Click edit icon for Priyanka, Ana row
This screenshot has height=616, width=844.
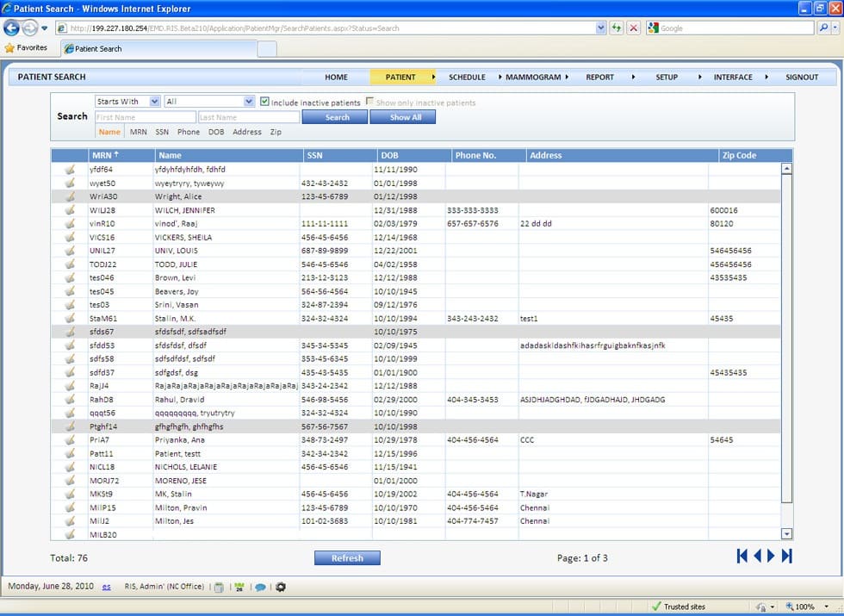69,440
